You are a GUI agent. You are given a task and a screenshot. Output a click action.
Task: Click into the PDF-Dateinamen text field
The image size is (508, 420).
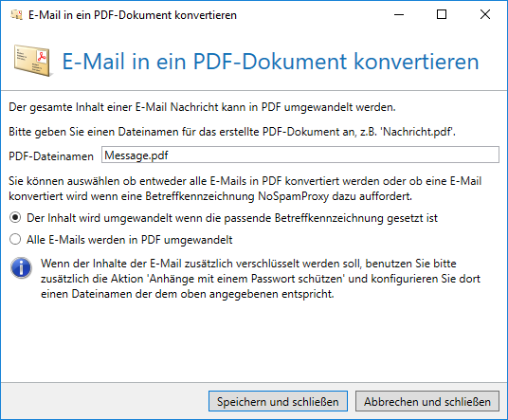point(300,155)
